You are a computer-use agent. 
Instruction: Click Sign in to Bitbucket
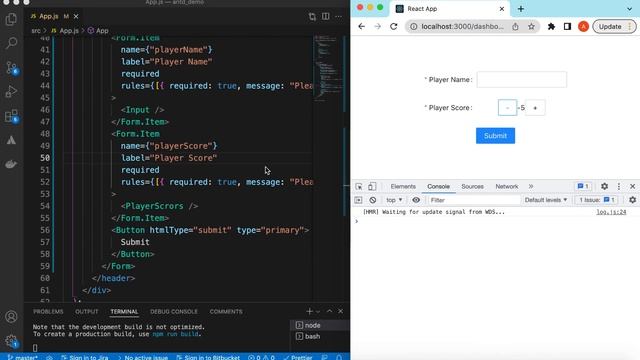click(208, 357)
